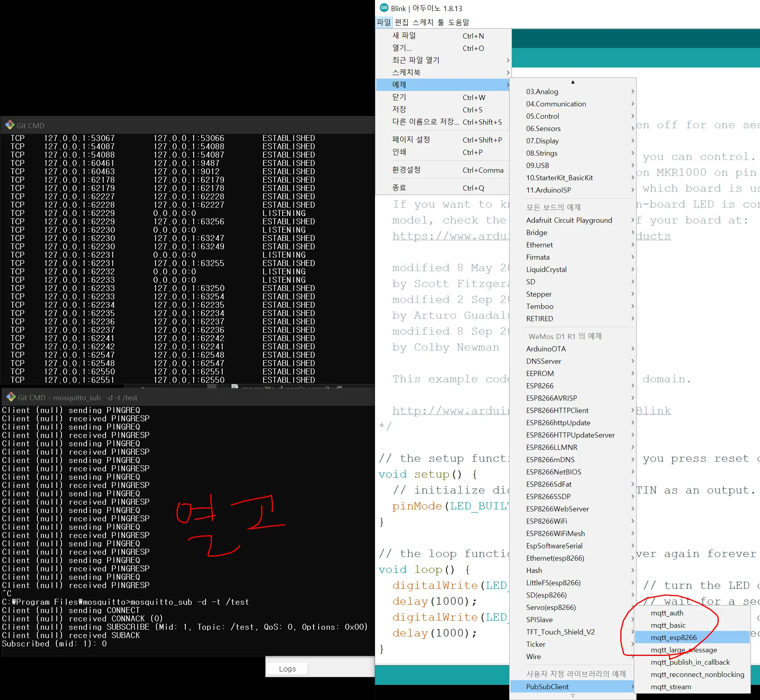The image size is (760, 700).
Task: Expand the 04.Communication examples
Action: tap(573, 104)
